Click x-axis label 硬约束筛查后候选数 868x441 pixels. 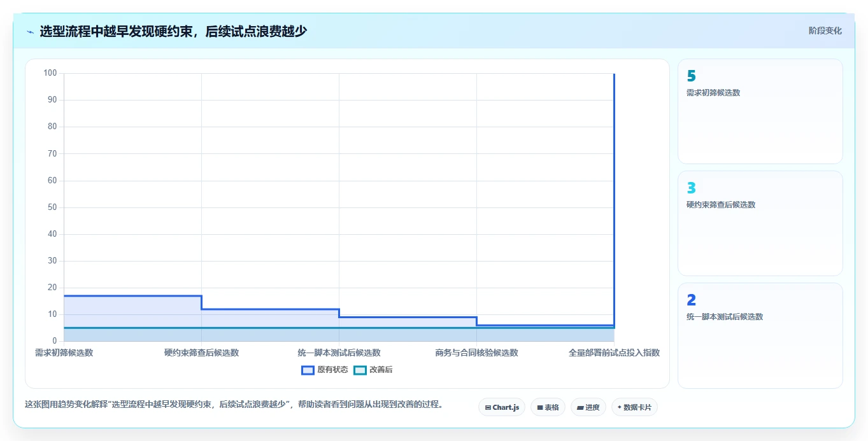tap(201, 353)
